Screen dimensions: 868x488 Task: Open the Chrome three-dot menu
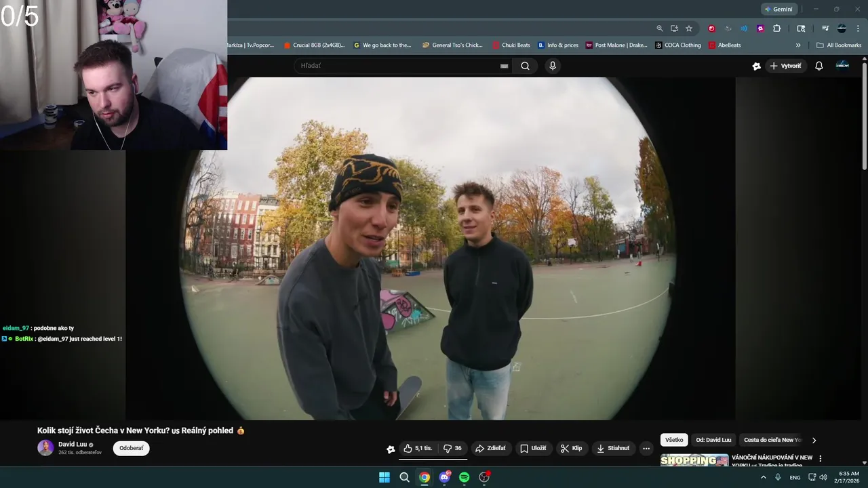coord(858,28)
